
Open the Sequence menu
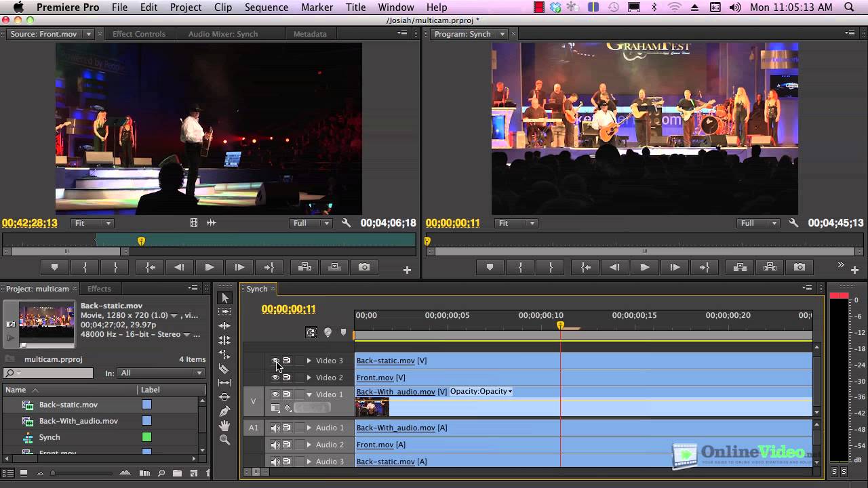pyautogui.click(x=266, y=7)
